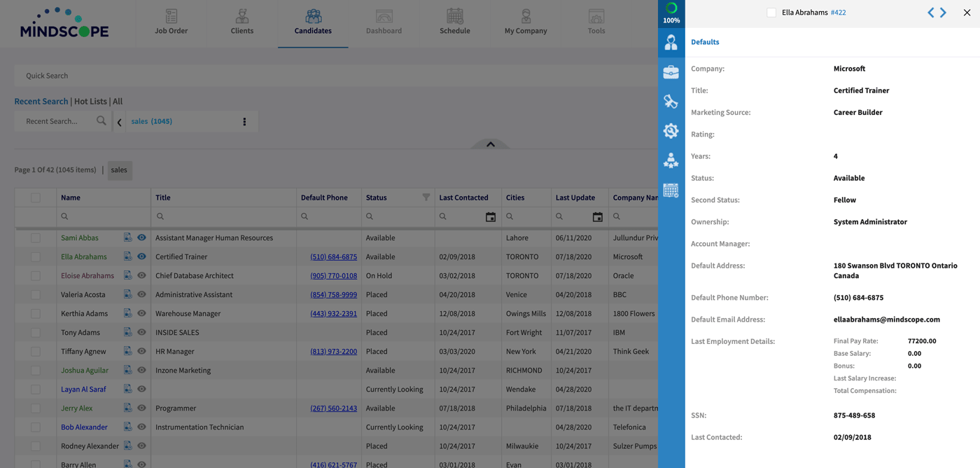Open the calendar picker under Last Contacted

491,217
